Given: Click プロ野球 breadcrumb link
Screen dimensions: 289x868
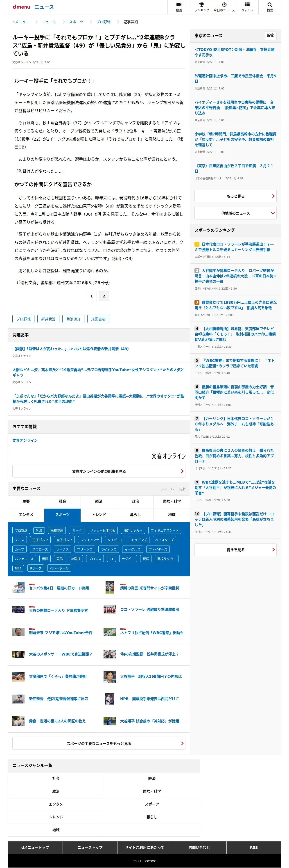Looking at the screenshot, I should pyautogui.click(x=103, y=22).
